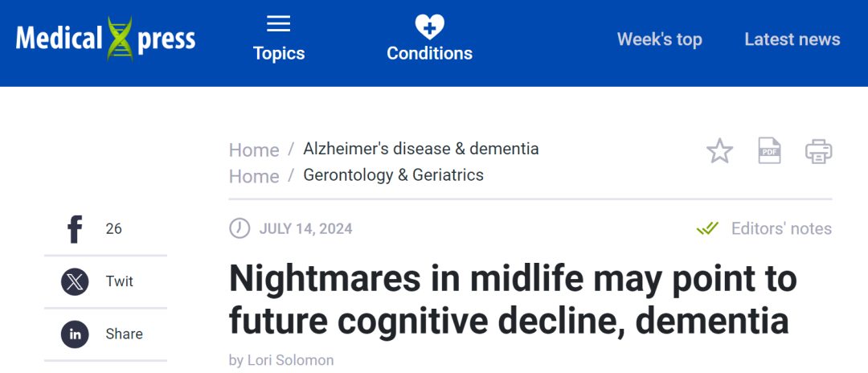Share article via Facebook icon
Image resolution: width=868 pixels, height=373 pixels.
pos(75,229)
